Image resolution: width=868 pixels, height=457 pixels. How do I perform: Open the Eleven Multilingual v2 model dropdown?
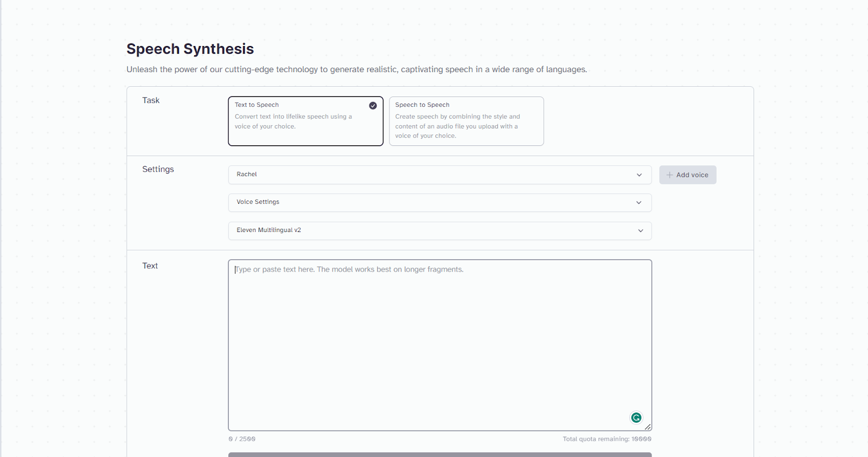pyautogui.click(x=439, y=230)
